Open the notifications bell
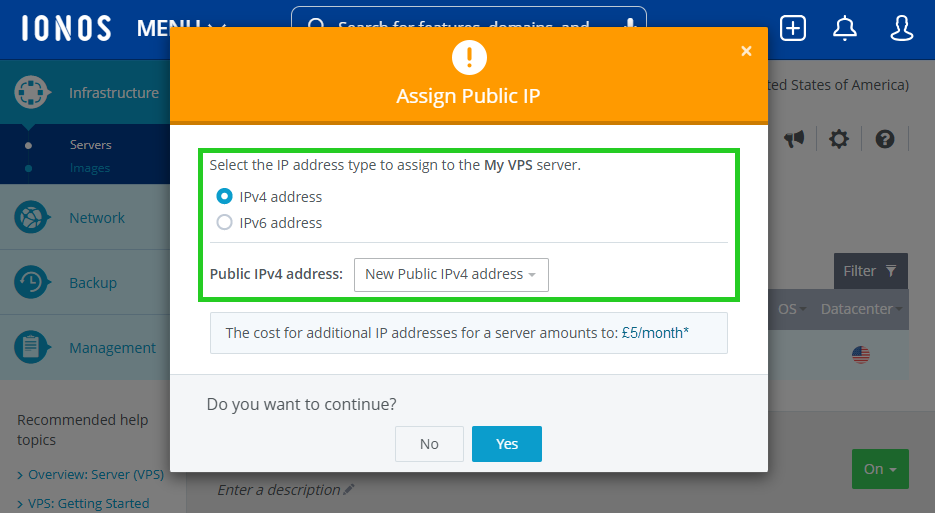935x513 pixels. point(845,28)
